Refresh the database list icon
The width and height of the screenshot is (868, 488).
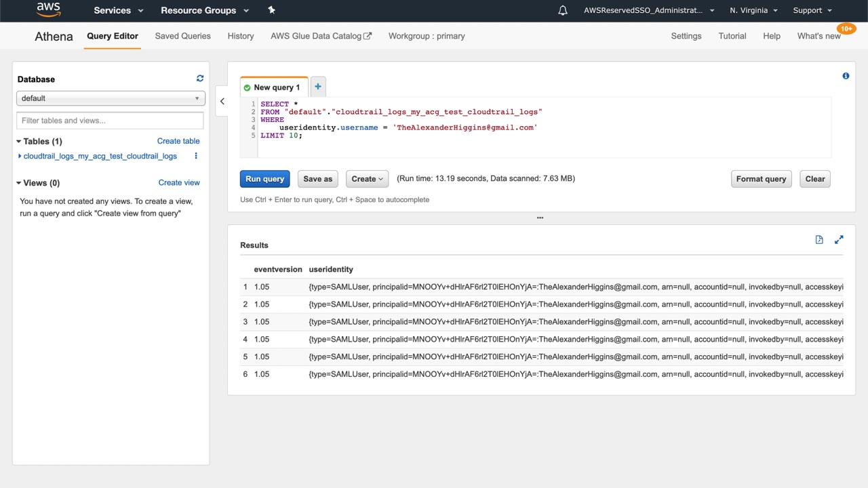point(200,79)
